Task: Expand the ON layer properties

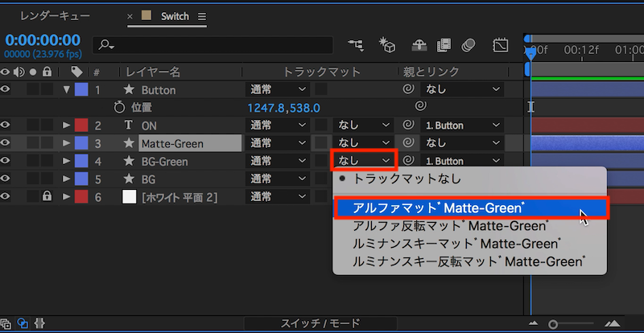Action: 67,125
